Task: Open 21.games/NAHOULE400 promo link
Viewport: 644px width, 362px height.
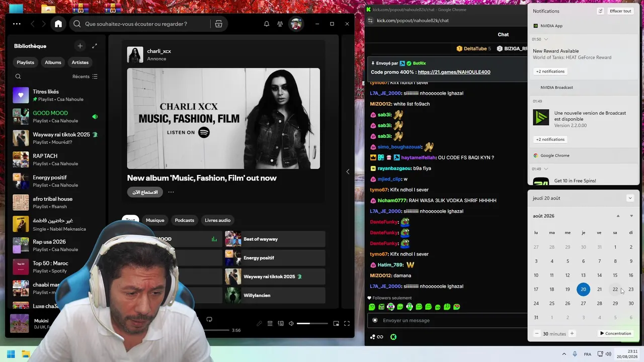Action: (454, 72)
